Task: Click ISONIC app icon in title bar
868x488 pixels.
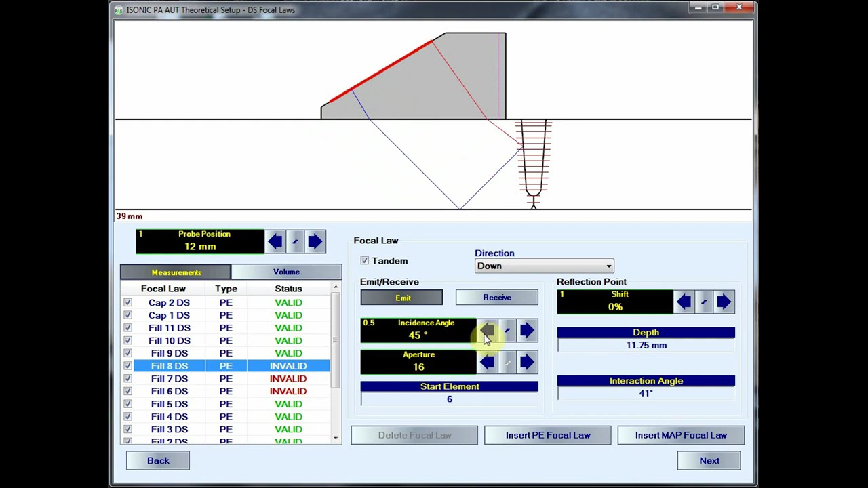Action: (x=119, y=10)
